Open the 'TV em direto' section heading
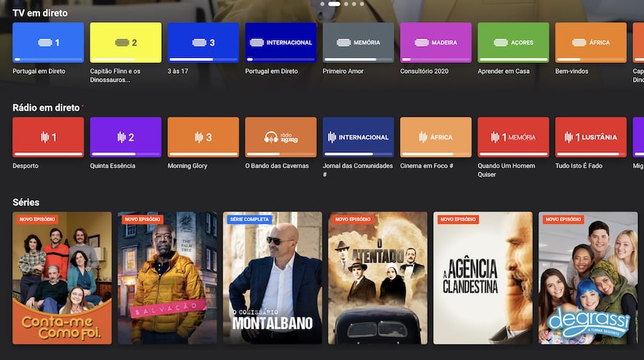Image resolution: width=644 pixels, height=360 pixels. click(x=40, y=13)
